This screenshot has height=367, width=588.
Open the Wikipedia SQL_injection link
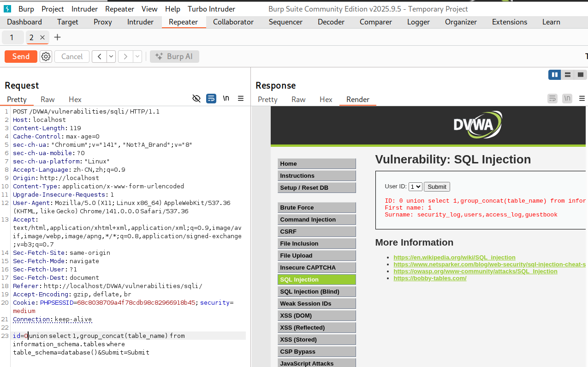454,257
